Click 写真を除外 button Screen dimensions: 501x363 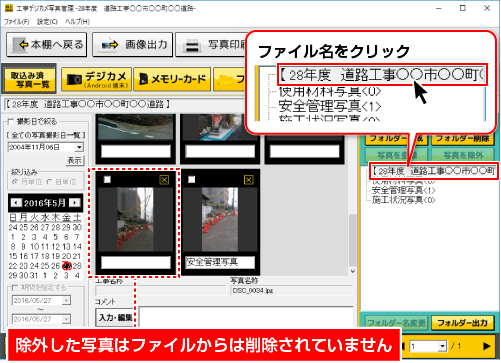[x=463, y=155]
